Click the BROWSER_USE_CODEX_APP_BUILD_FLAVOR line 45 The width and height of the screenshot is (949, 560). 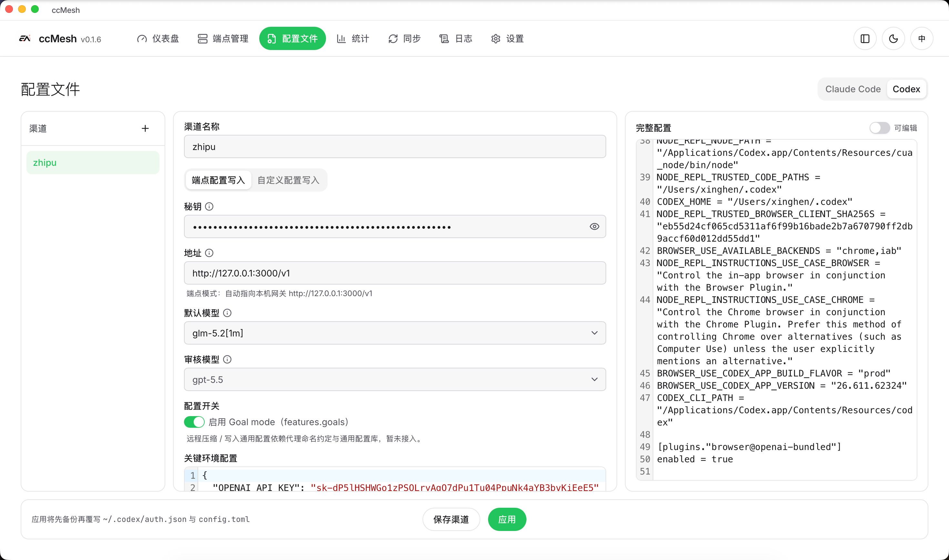(774, 373)
